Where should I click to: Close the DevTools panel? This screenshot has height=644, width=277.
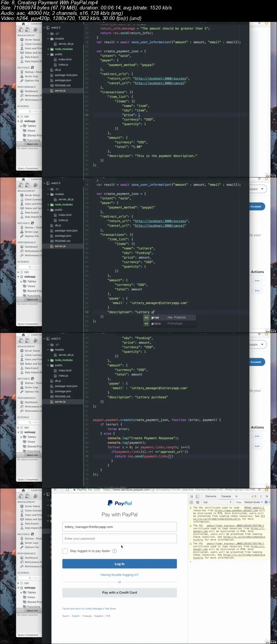tap(267, 496)
